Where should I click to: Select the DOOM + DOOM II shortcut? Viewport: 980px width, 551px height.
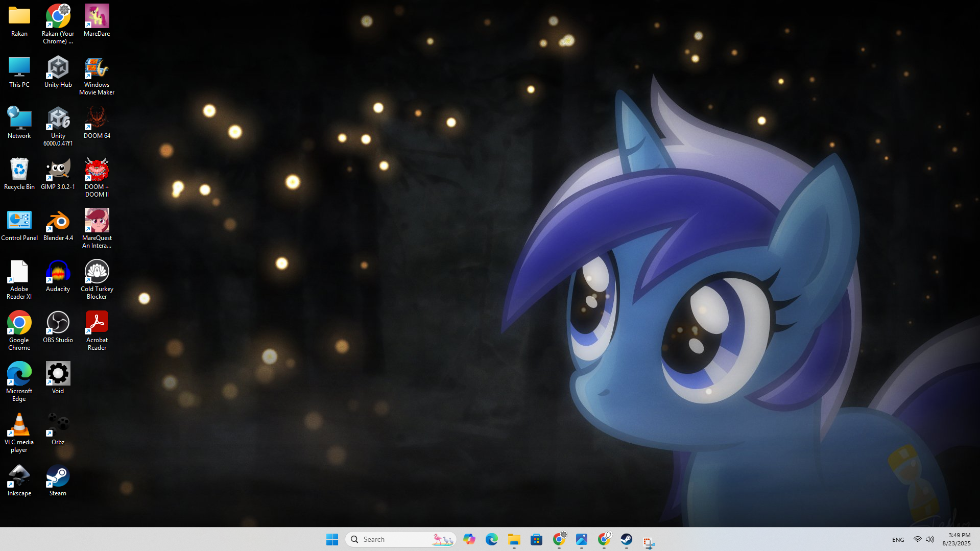(x=97, y=178)
